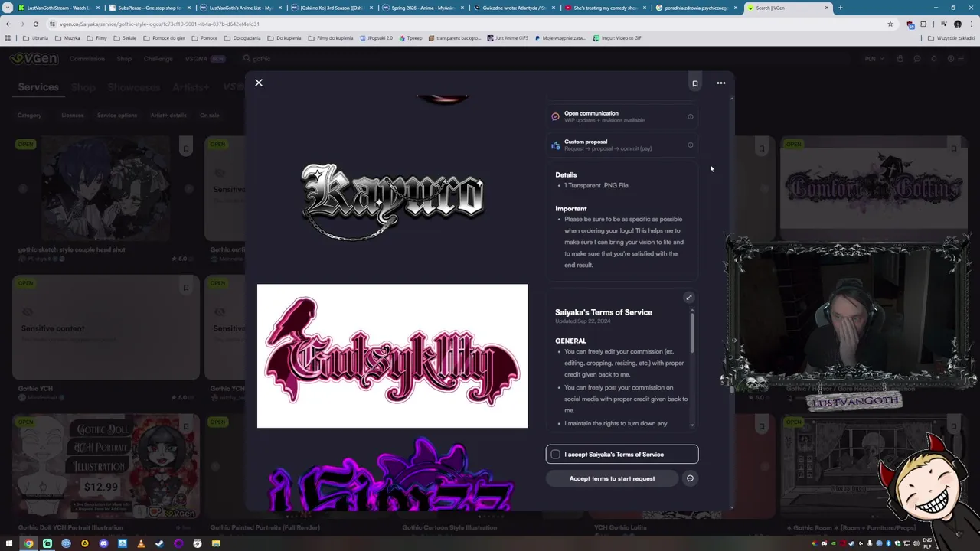The width and height of the screenshot is (980, 551).
Task: Open the Ubrania bookmarks folder
Action: click(x=36, y=38)
